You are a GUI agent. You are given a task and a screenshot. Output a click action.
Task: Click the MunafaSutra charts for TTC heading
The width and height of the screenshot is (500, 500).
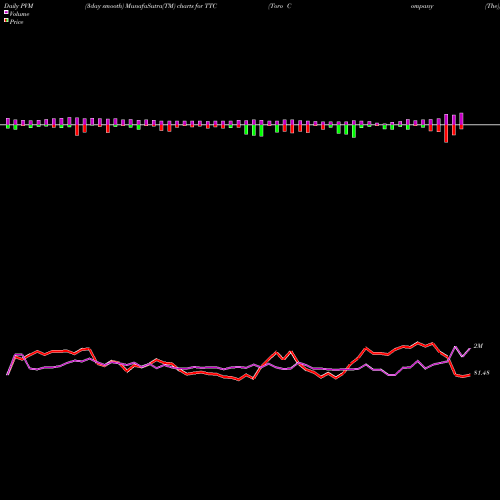click(x=151, y=6)
